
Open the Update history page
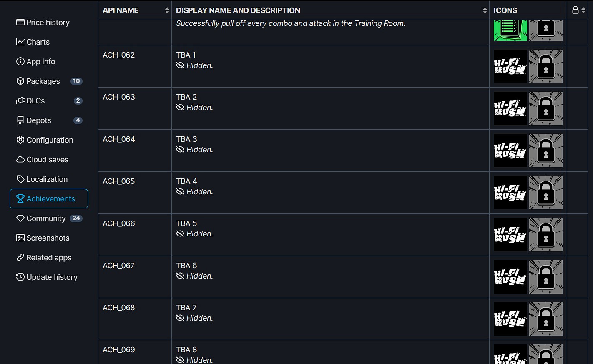47,277
